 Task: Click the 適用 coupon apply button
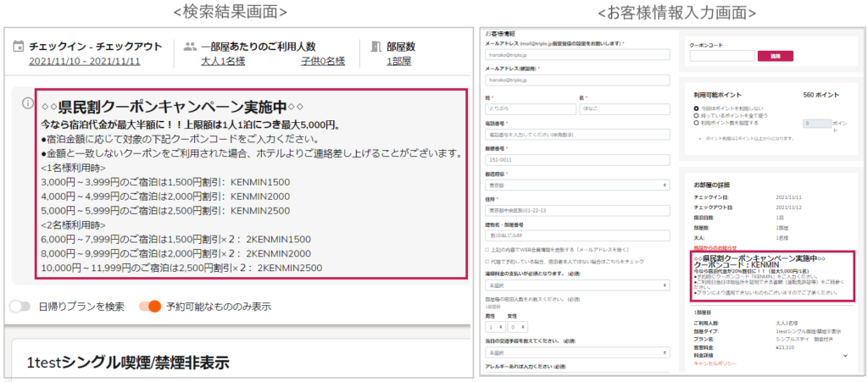coord(775,56)
